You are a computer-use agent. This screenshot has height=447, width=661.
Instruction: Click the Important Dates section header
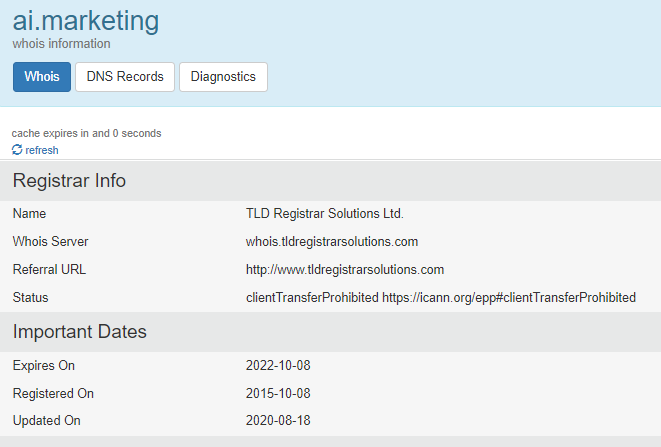point(80,331)
